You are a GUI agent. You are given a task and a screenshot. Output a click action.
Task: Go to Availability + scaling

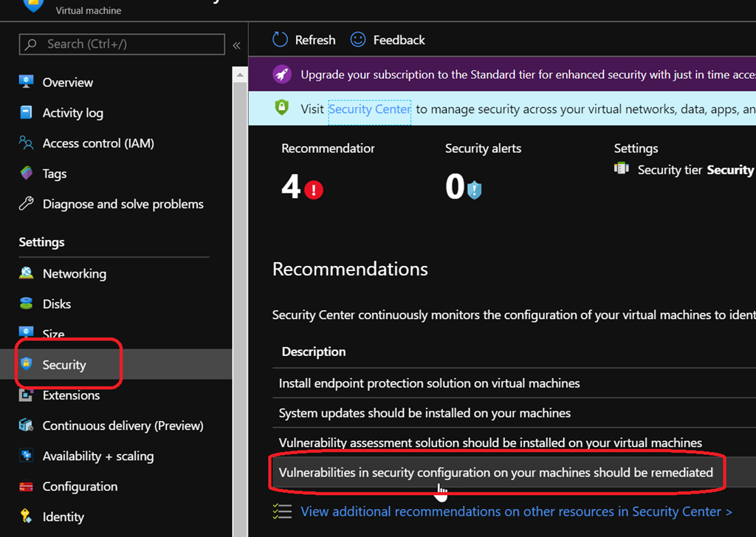click(x=97, y=456)
